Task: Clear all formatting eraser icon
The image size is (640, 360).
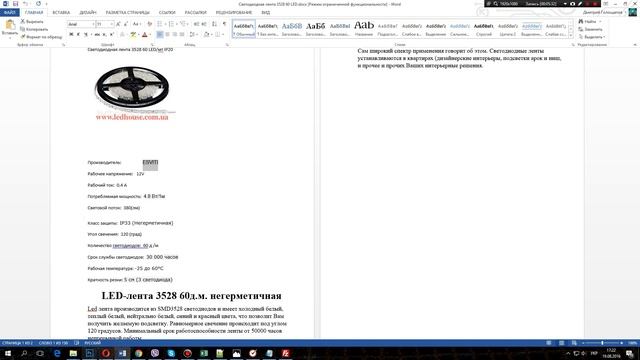Action: point(150,24)
